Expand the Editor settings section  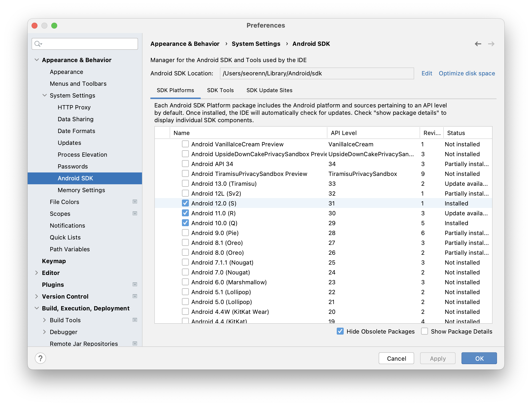[x=36, y=273]
